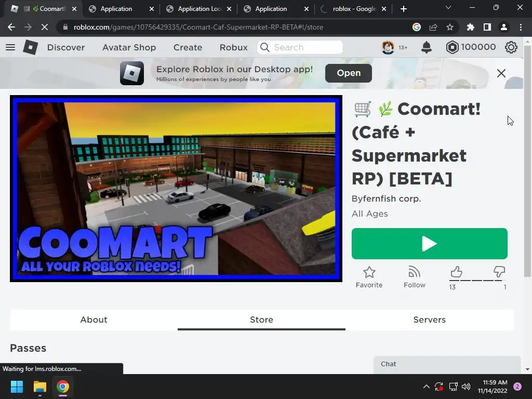Focus the Roblox Search field
Viewport: 532px width, 399px height.
(x=300, y=47)
